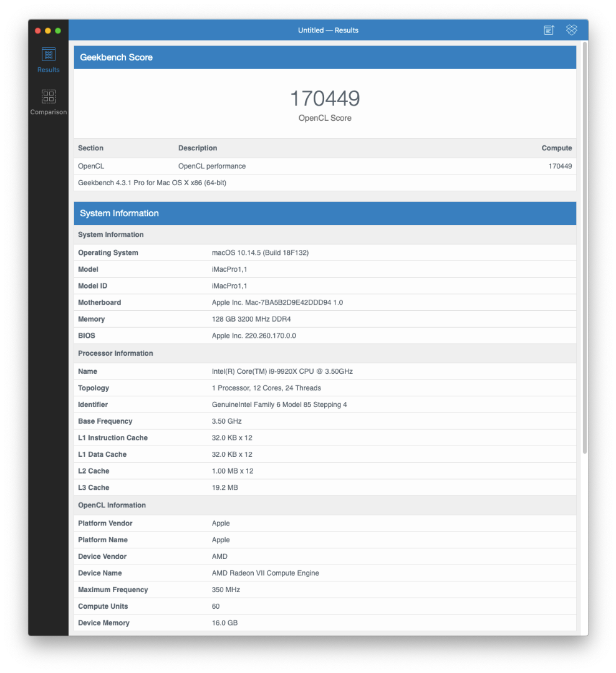Click the upload results icon in title bar
The width and height of the screenshot is (616, 673).
(x=549, y=30)
